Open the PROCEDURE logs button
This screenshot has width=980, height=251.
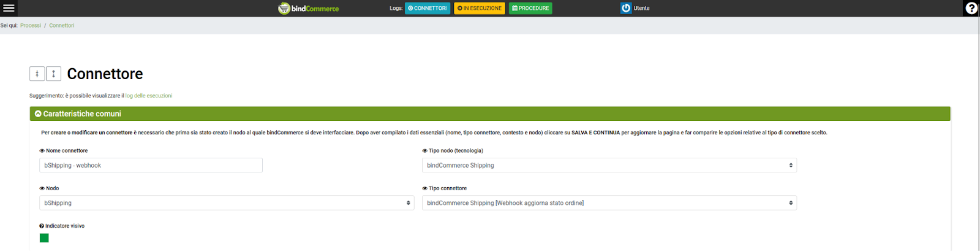pos(530,8)
